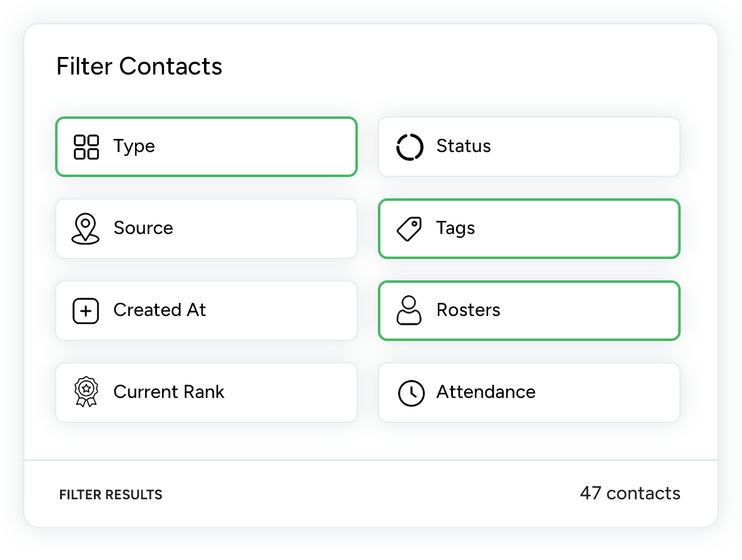The height and width of the screenshot is (560, 742).
Task: Click the 47 contacts result count
Action: tap(629, 494)
